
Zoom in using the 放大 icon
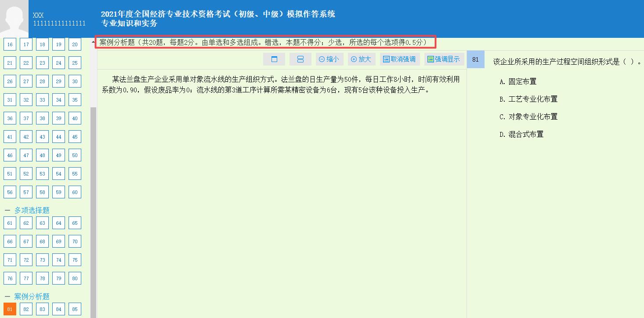pos(361,58)
